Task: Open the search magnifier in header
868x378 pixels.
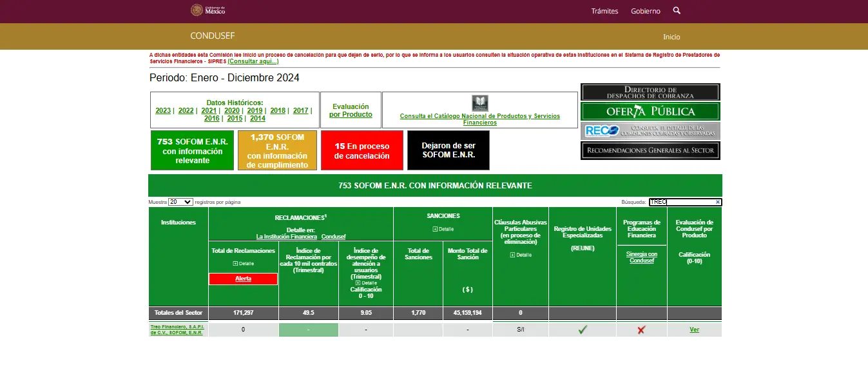Action: click(x=677, y=10)
